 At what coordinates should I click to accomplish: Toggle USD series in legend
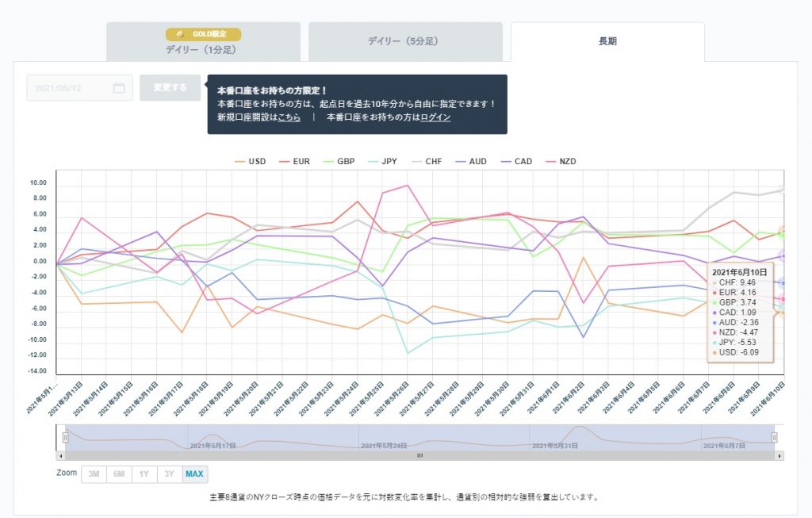click(x=250, y=162)
